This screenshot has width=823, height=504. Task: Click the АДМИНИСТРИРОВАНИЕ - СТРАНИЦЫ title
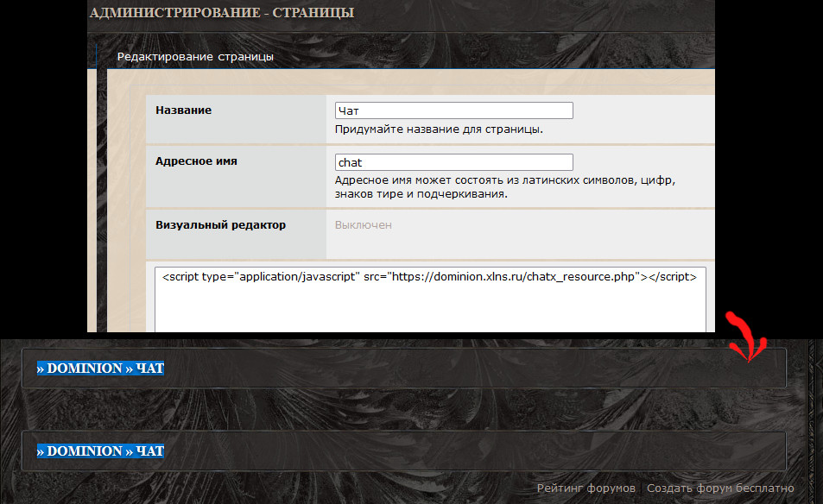coord(222,13)
